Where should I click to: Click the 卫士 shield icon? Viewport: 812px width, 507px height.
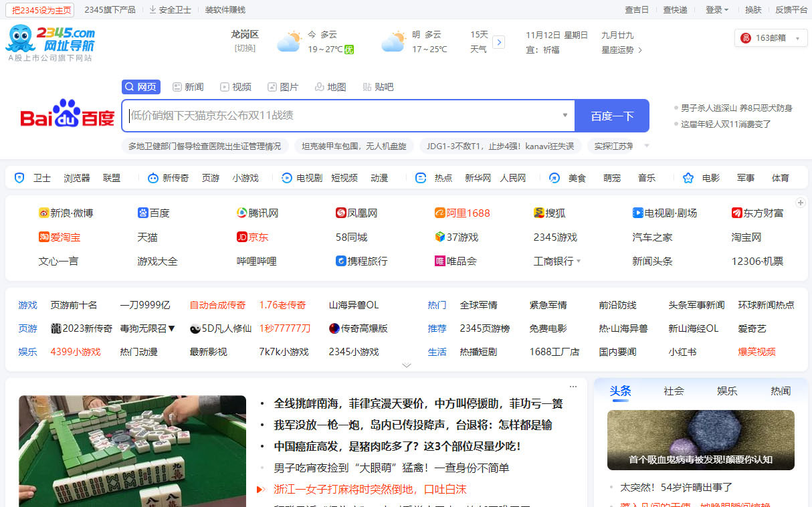[19, 178]
